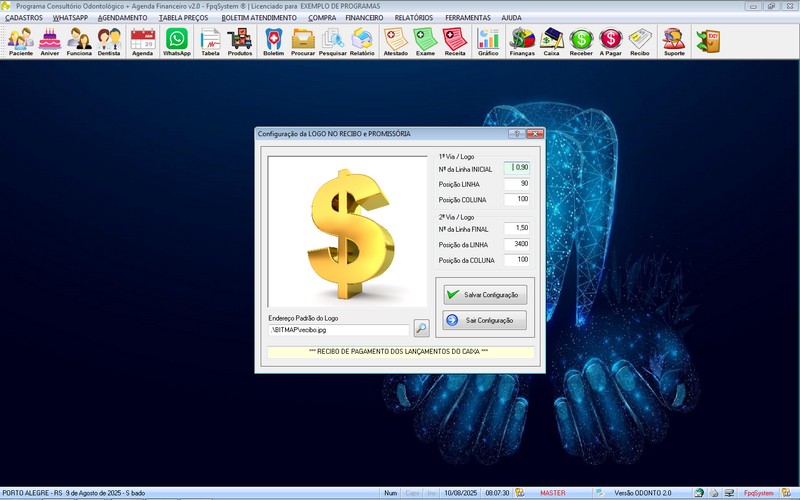Open the Suporte toolbar icon

click(x=675, y=41)
